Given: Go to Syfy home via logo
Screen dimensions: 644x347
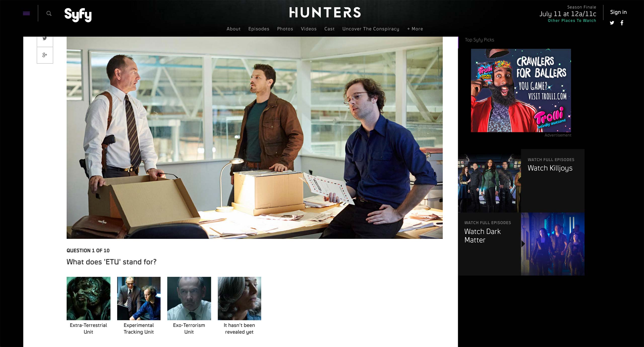Looking at the screenshot, I should pos(78,15).
